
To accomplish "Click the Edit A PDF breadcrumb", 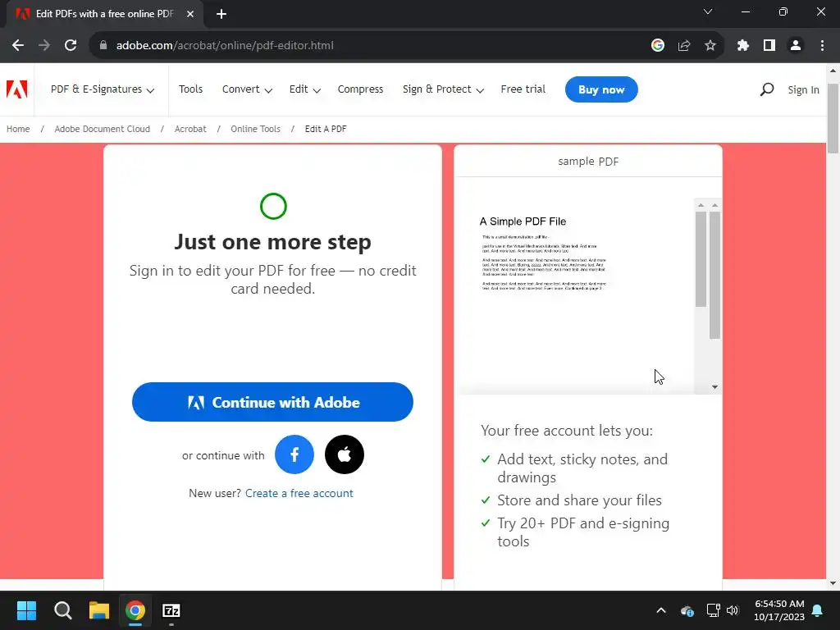I will (326, 129).
